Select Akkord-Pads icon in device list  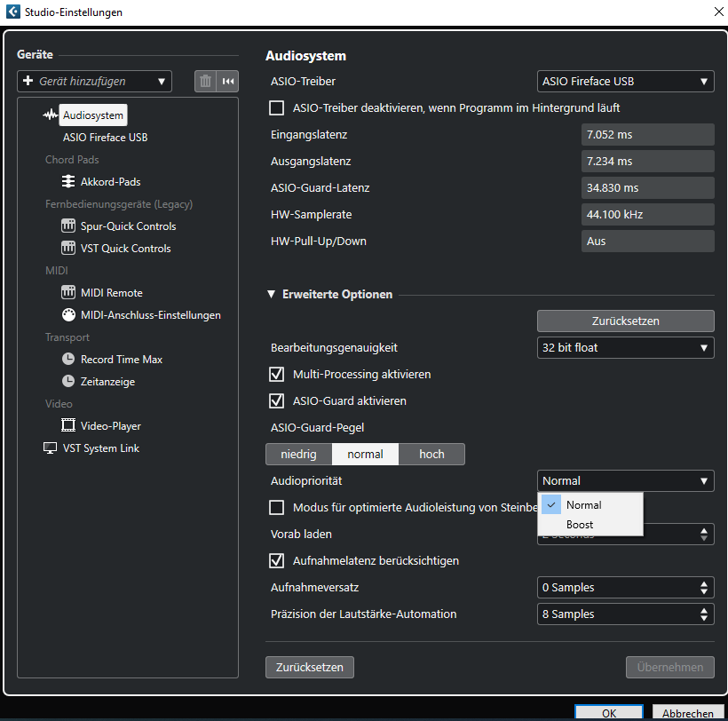click(x=68, y=182)
